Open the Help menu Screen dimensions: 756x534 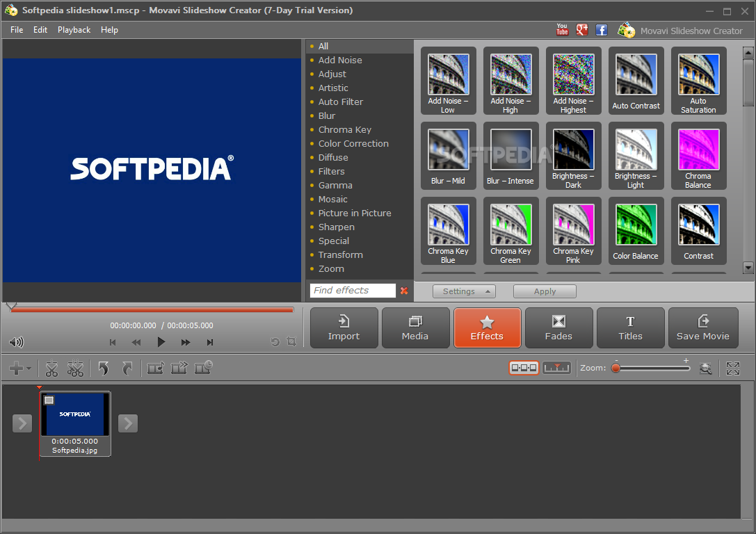[x=109, y=30]
